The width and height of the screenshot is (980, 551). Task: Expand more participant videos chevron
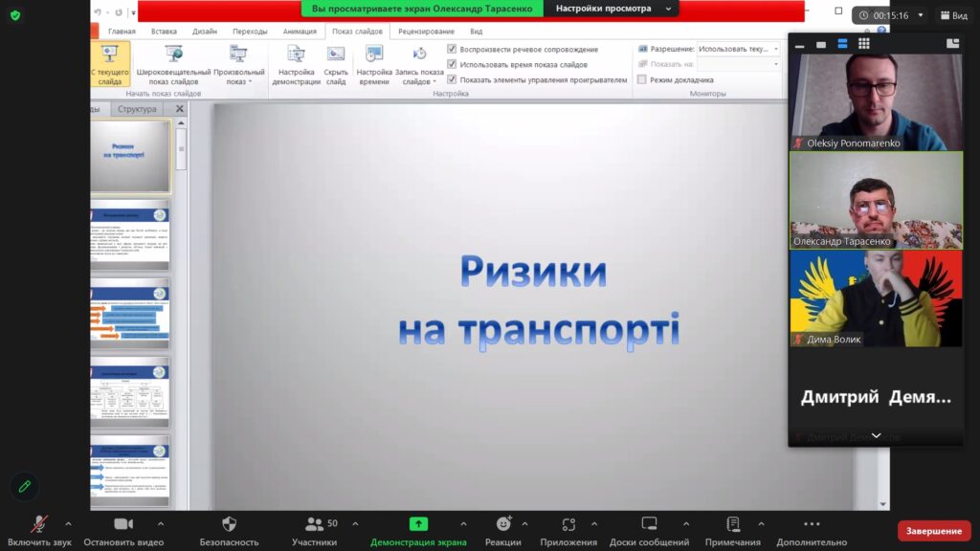pyautogui.click(x=876, y=436)
